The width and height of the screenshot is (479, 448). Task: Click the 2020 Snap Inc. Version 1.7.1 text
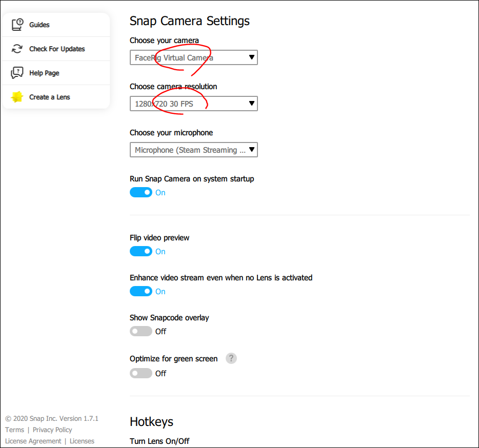[x=52, y=418]
